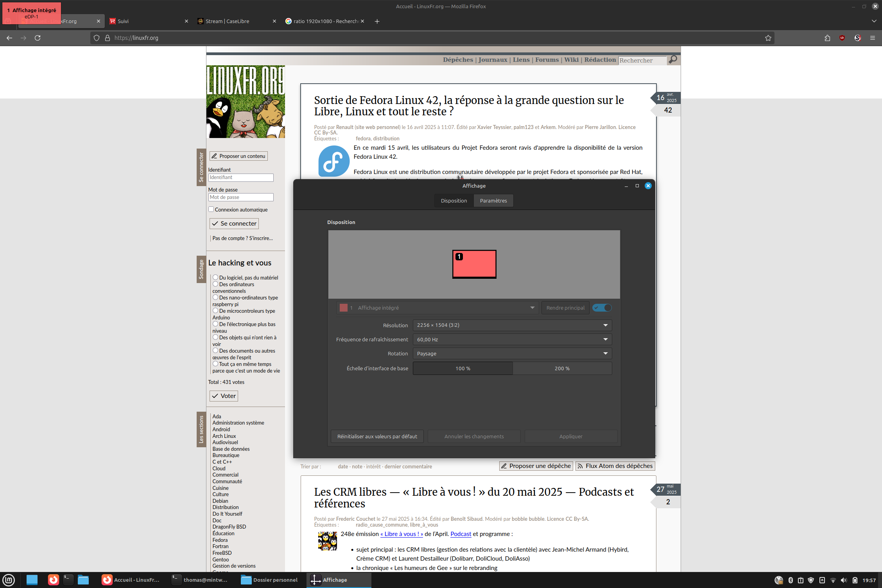Click the LinuxFr search magnifier icon
Image resolution: width=882 pixels, height=588 pixels.
pyautogui.click(x=673, y=59)
